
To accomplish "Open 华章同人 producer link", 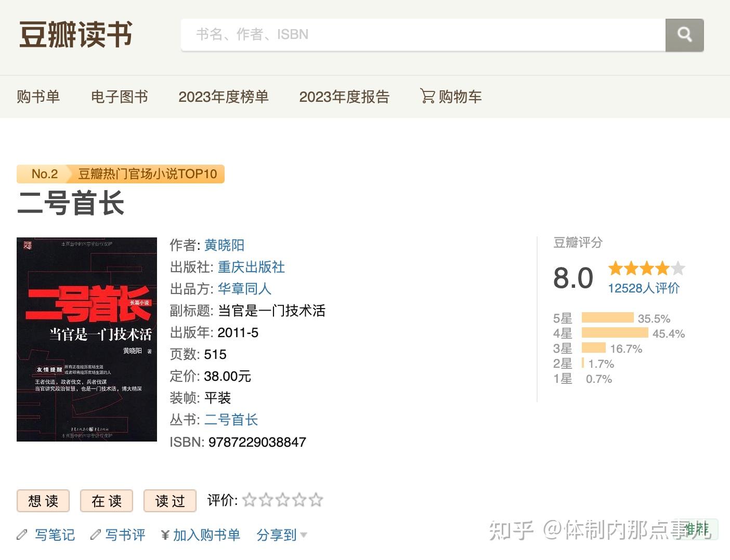I will [244, 289].
